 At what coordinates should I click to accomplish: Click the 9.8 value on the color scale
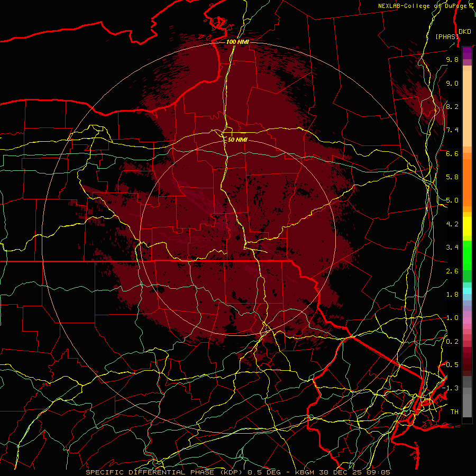click(452, 59)
